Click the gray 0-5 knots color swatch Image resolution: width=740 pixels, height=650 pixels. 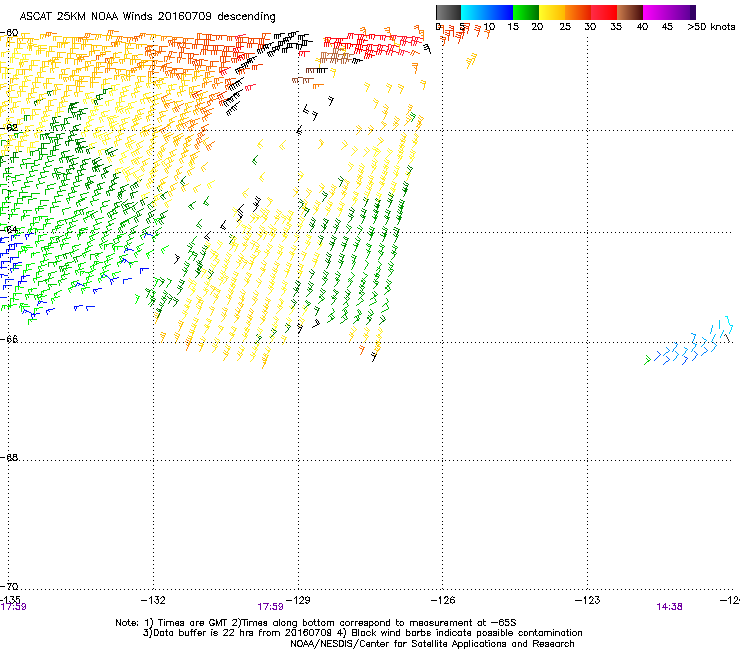pos(448,12)
